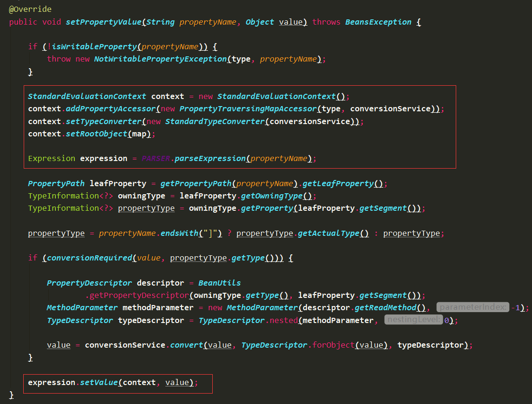Click the setTypeConverter method call

click(103, 121)
